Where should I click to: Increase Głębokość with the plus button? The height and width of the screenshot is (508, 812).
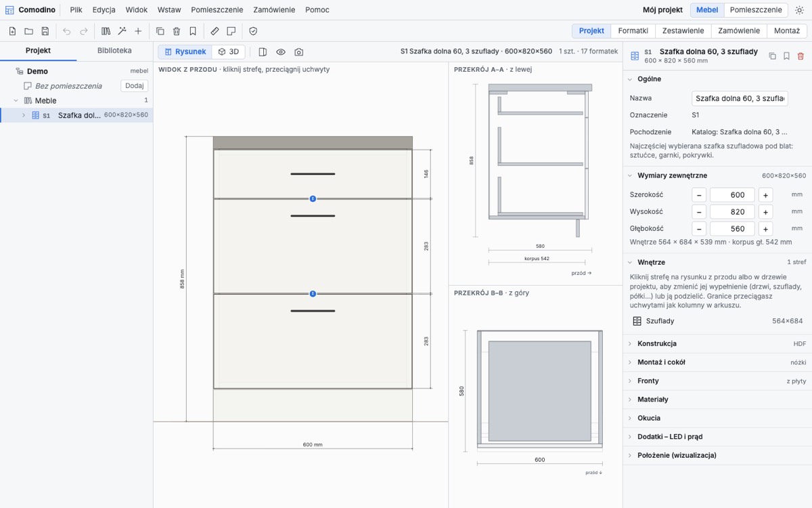point(765,229)
